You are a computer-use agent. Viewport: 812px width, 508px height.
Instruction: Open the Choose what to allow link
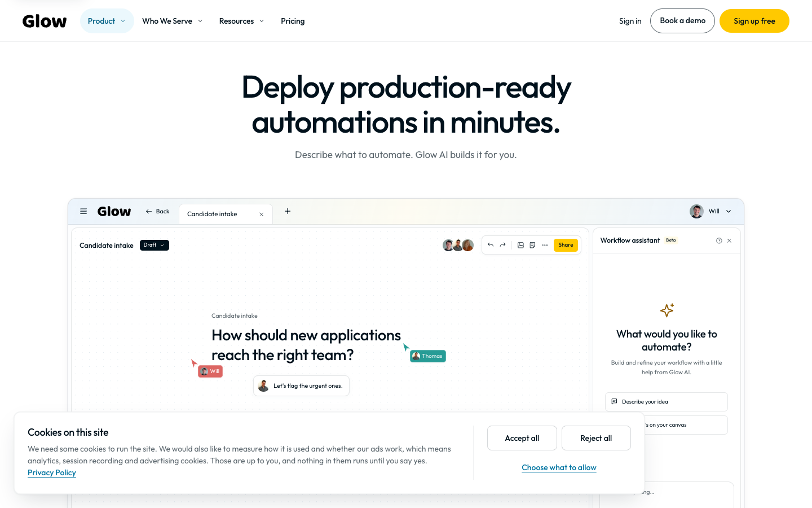click(x=559, y=467)
